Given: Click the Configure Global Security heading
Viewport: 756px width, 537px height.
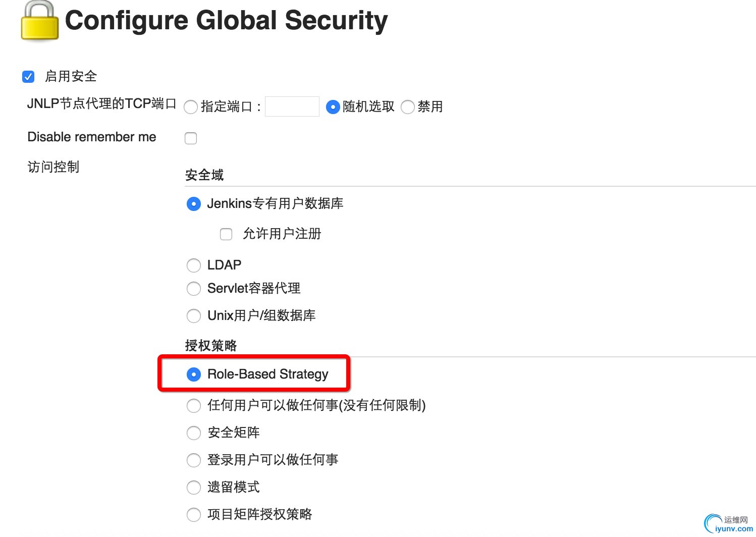Looking at the screenshot, I should click(227, 21).
